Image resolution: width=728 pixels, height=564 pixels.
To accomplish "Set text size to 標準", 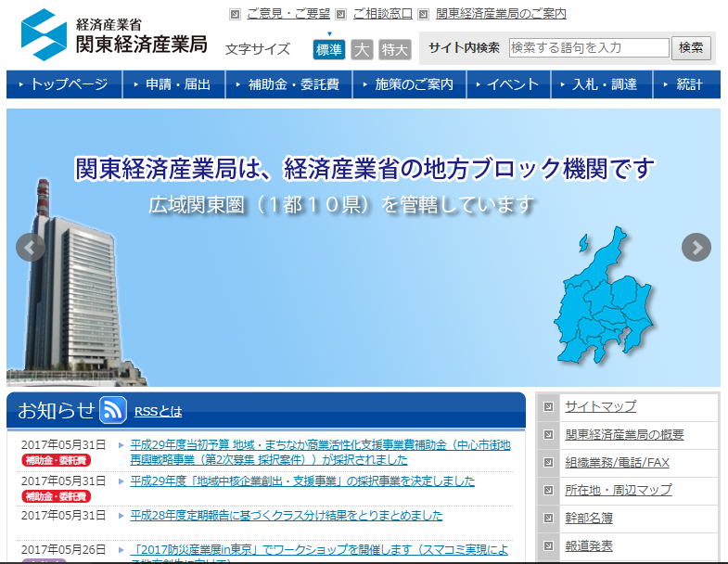I will 329,49.
